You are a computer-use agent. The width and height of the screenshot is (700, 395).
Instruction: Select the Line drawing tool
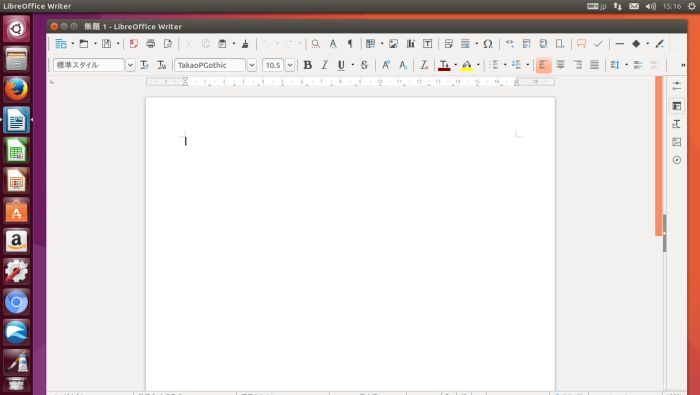pyautogui.click(x=620, y=44)
